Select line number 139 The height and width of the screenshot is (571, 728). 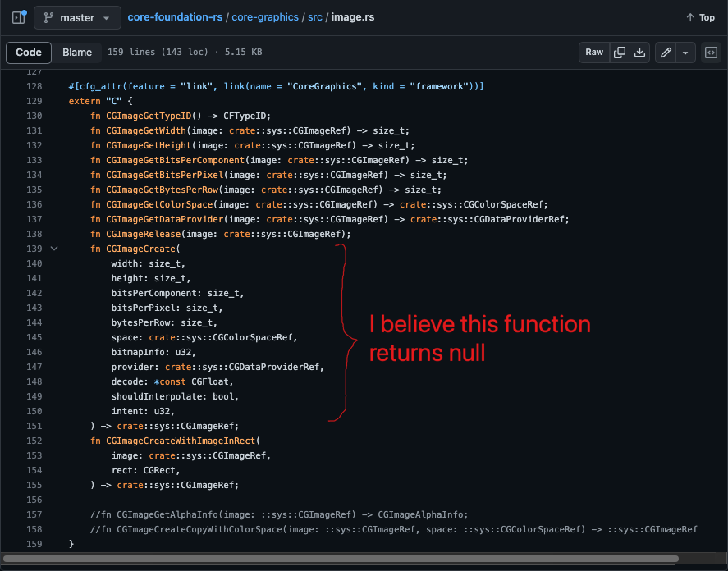coord(34,249)
